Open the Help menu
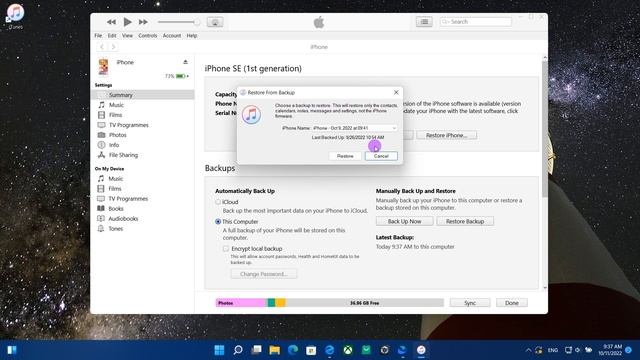Screen dimensions: 640x360 (191, 36)
